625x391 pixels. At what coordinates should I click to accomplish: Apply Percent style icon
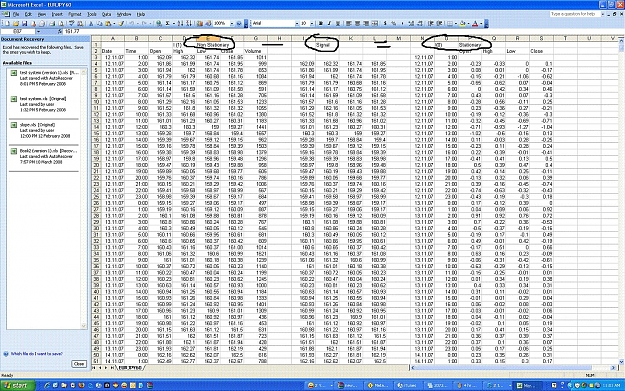click(394, 24)
